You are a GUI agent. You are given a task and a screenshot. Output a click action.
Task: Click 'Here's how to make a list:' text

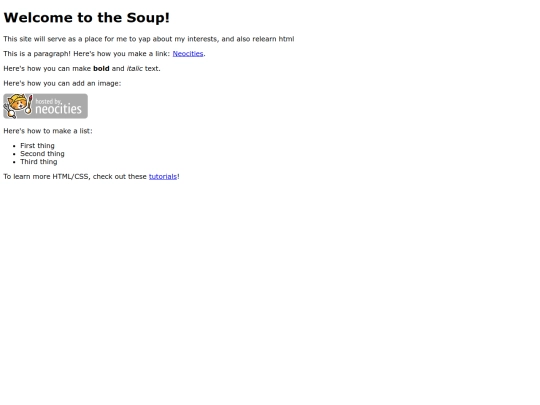48,131
